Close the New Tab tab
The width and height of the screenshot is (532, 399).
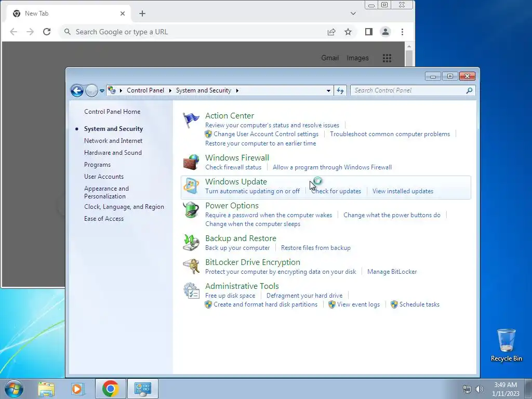tap(123, 14)
